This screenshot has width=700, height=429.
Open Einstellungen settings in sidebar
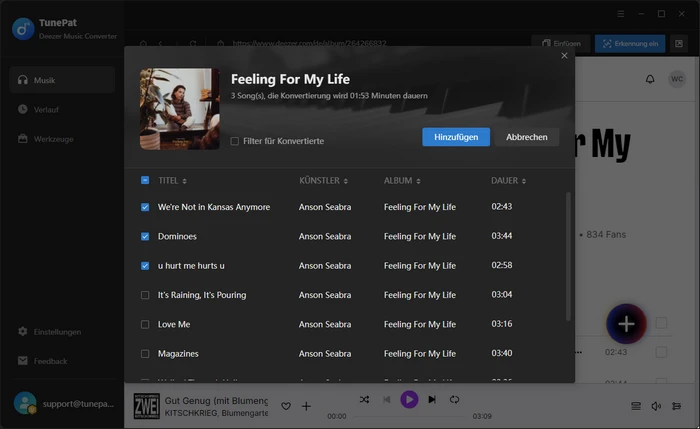point(62,332)
